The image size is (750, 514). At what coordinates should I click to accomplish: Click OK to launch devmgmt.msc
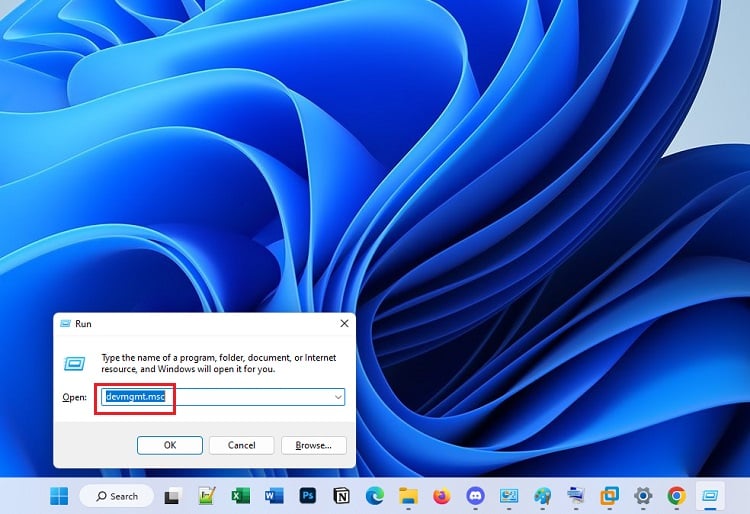tap(170, 445)
